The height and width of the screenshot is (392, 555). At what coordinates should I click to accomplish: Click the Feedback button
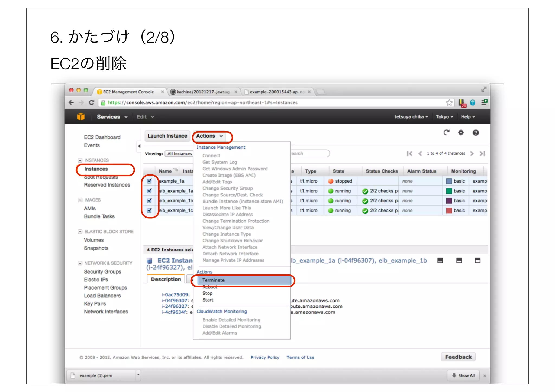[458, 357]
